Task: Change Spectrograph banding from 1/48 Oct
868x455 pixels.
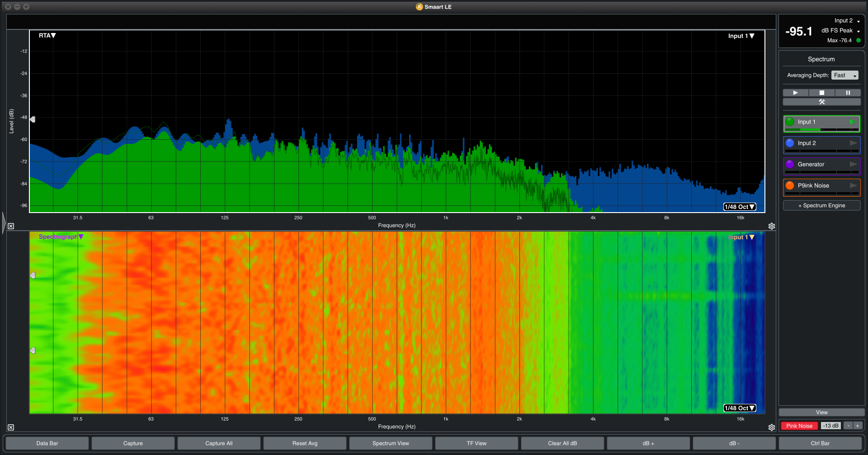Action: [x=740, y=408]
